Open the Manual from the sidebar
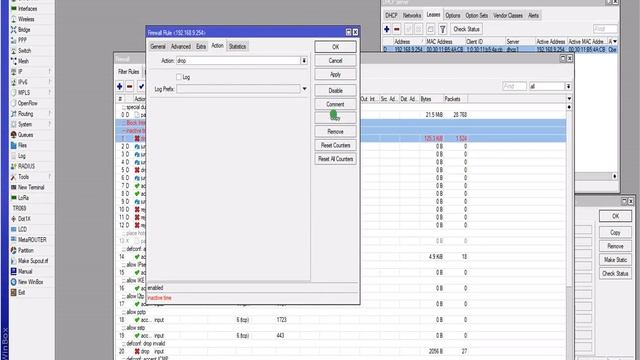 [24, 271]
